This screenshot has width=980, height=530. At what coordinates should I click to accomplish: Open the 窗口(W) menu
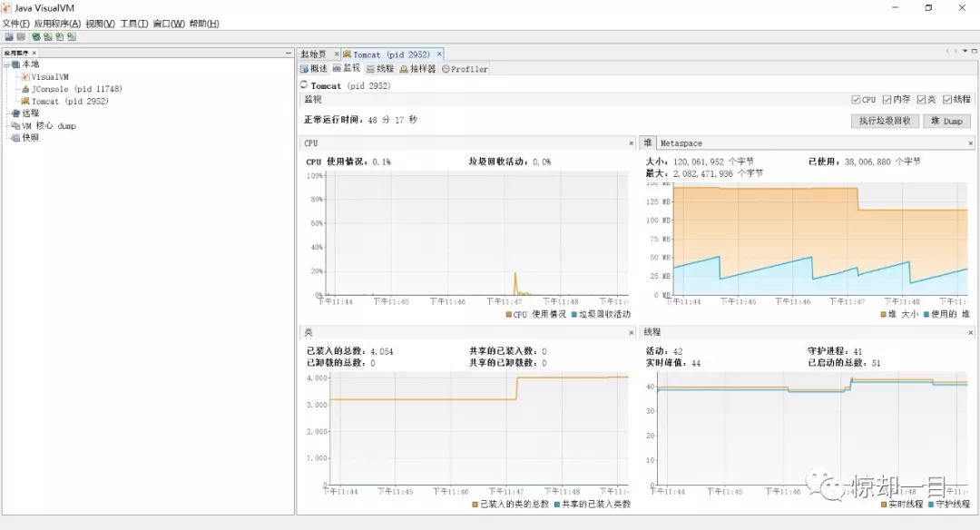pyautogui.click(x=169, y=24)
